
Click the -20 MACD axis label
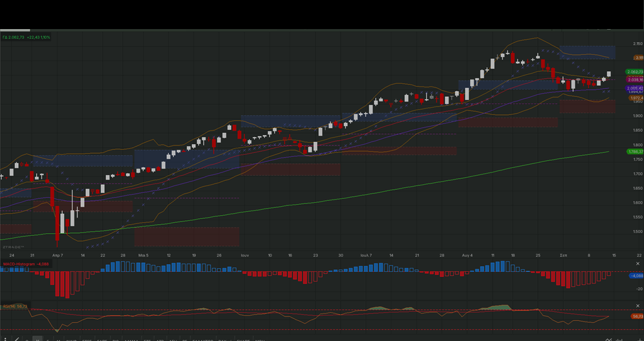[x=639, y=289]
